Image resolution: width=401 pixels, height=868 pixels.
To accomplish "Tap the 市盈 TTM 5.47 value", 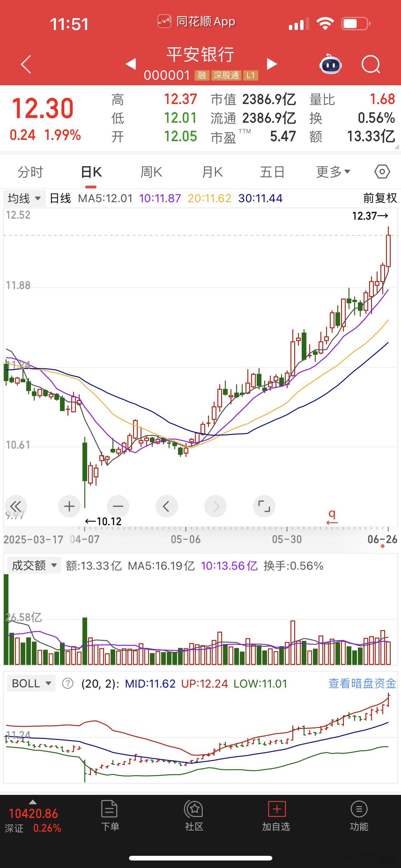I will tap(283, 137).
